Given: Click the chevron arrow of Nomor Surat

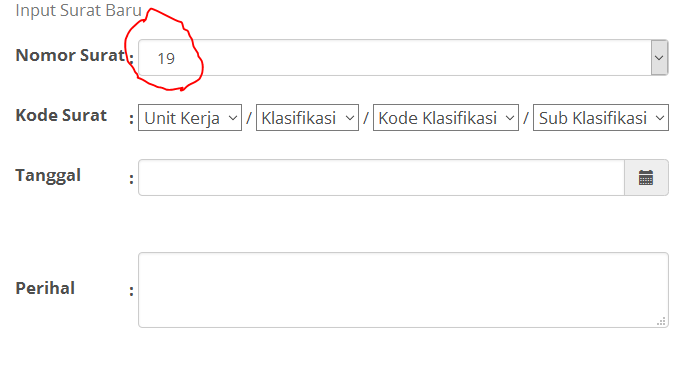Looking at the screenshot, I should pos(659,58).
